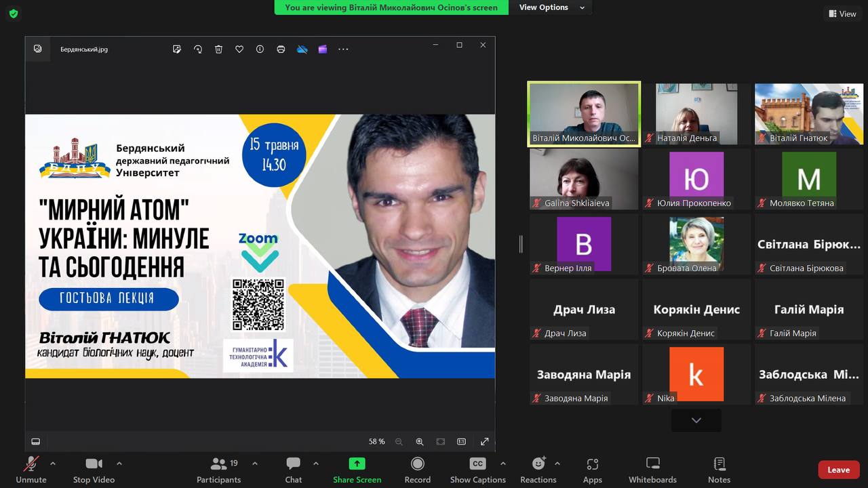Click the Edit image icon in Photos
Screen dimensions: 868x488
tap(177, 49)
